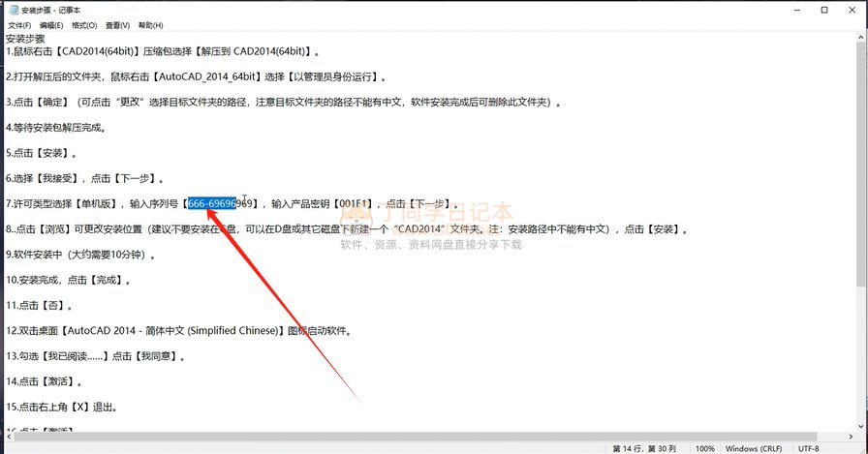Click line 14 点击【激活】
Viewport: 868px width, 454px height.
coord(44,381)
